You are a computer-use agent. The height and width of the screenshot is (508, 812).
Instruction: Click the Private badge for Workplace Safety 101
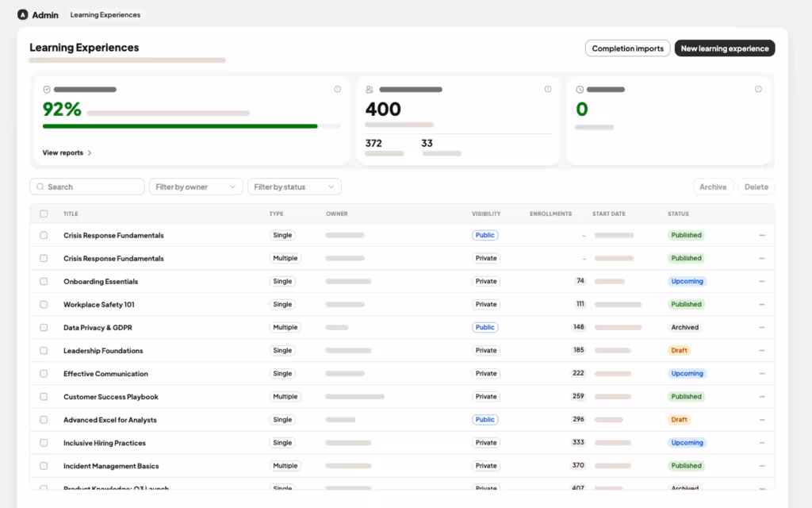pyautogui.click(x=486, y=304)
